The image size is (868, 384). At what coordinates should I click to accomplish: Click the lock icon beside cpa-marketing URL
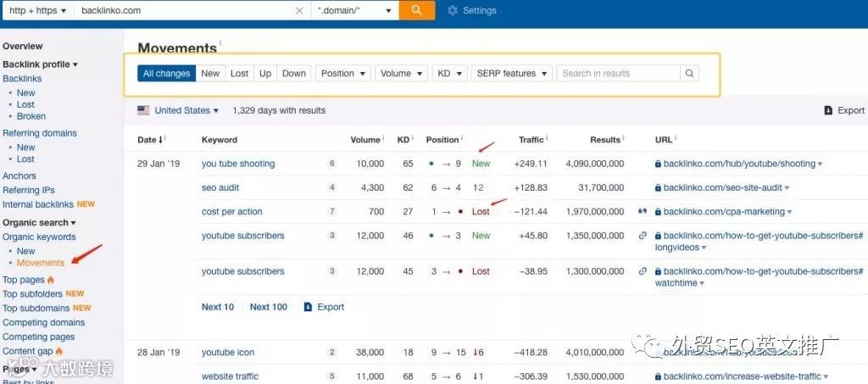(658, 212)
